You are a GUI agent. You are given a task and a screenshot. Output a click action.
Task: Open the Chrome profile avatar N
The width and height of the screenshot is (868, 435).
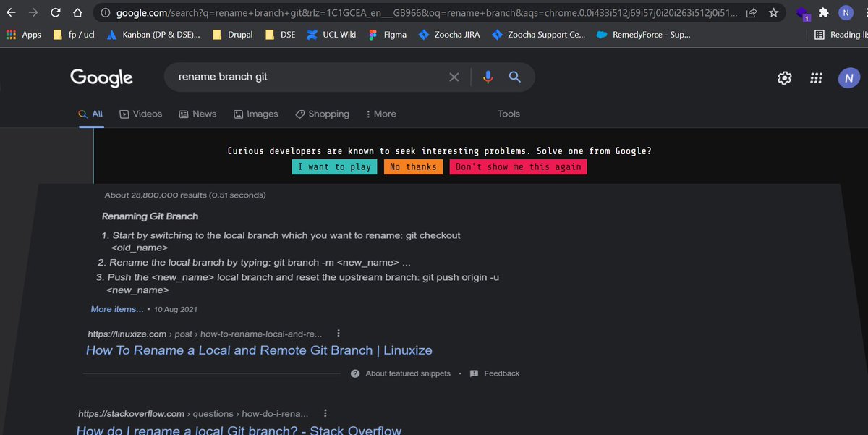click(846, 12)
